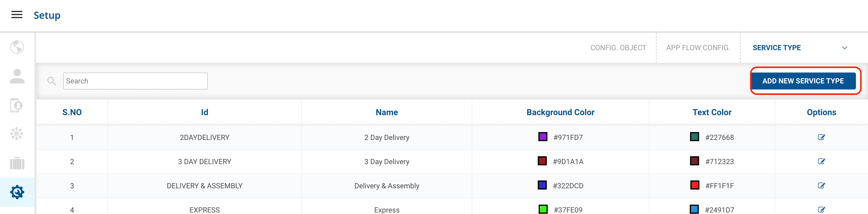Switch to the Config. Object tab
The height and width of the screenshot is (214, 868).
pyautogui.click(x=618, y=48)
